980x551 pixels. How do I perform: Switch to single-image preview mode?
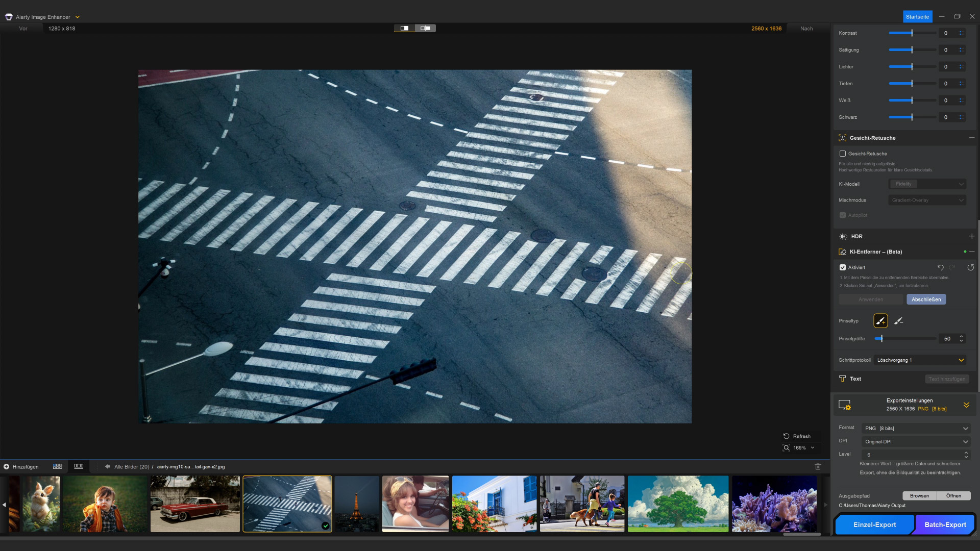(404, 28)
